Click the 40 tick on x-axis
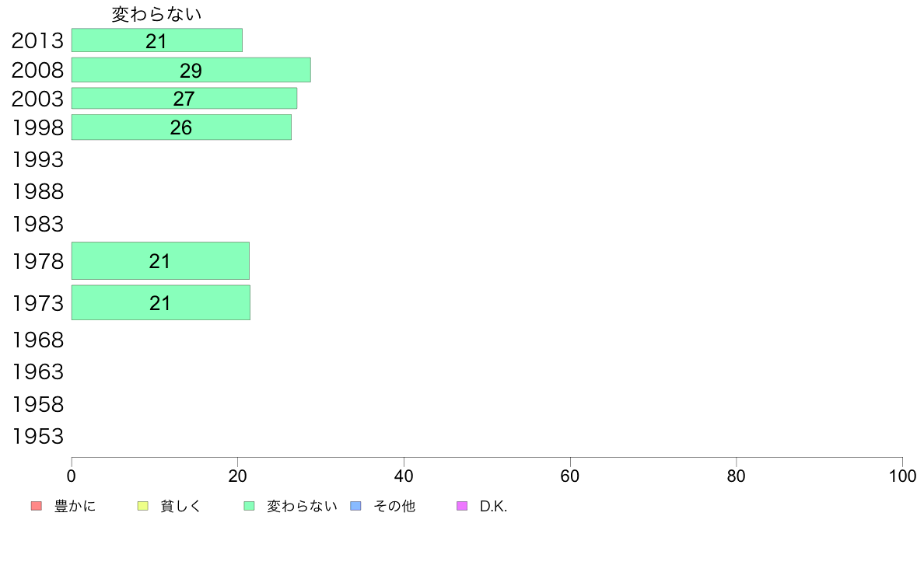The height and width of the screenshot is (572, 924). click(x=404, y=476)
